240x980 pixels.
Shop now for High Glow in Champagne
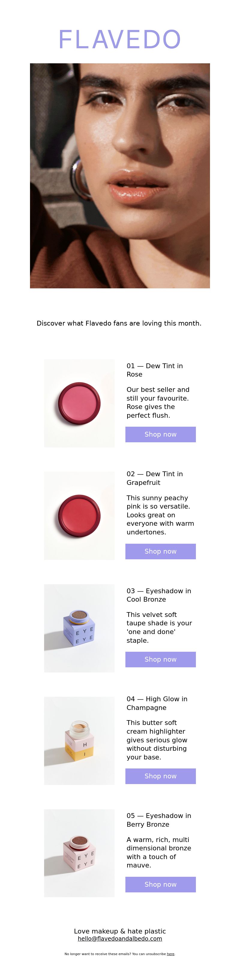coord(160,776)
